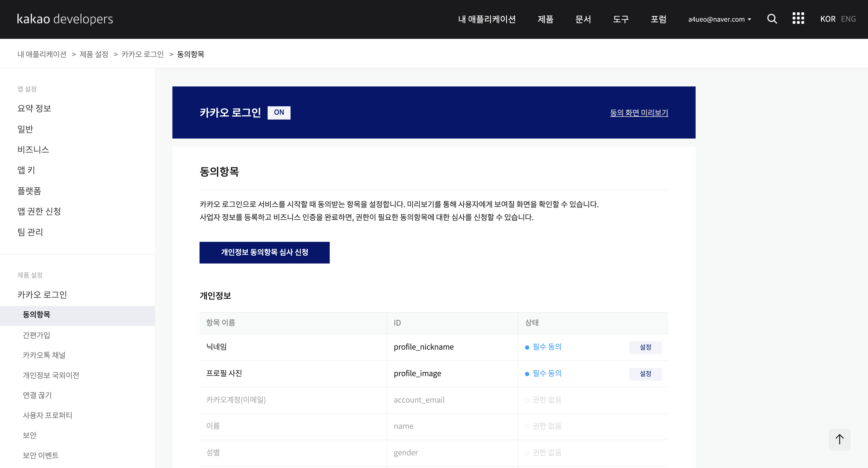
Task: Click 설정 for profile_image row
Action: click(645, 374)
